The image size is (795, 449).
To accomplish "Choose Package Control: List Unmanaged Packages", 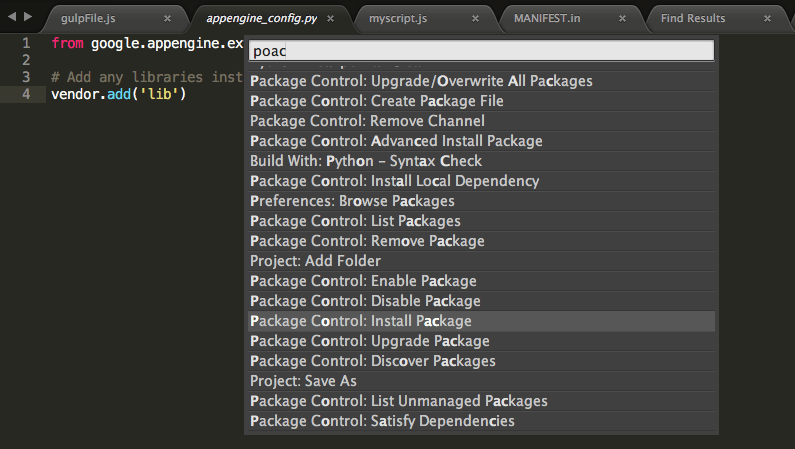I will click(x=481, y=401).
